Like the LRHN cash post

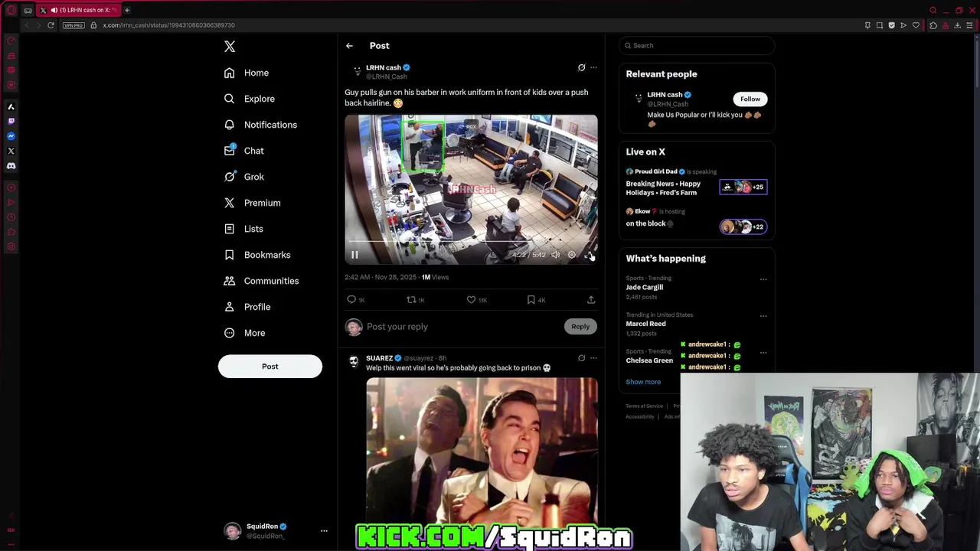(x=477, y=300)
